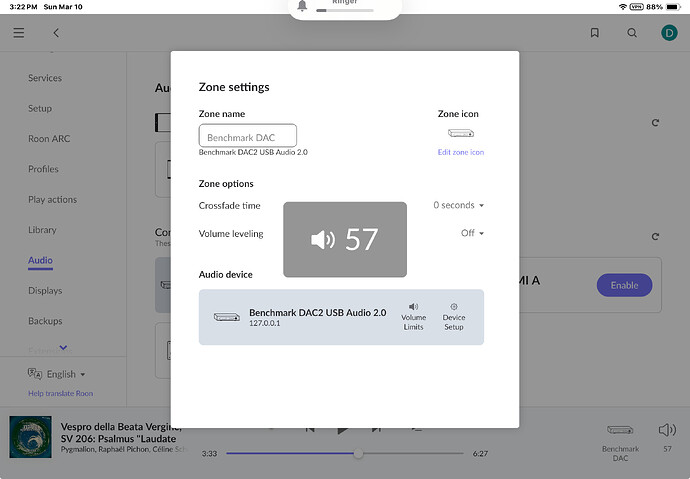This screenshot has width=690, height=479.
Task: Open Services settings
Action: (x=45, y=78)
